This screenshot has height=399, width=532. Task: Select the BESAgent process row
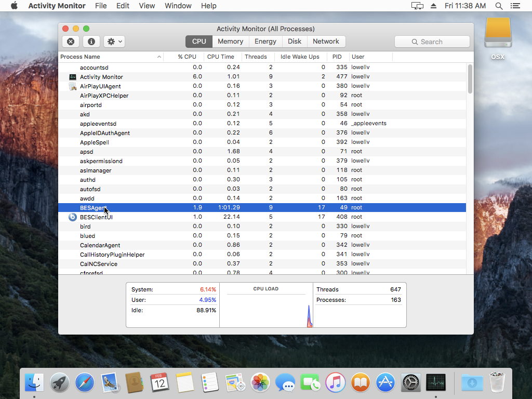tap(262, 207)
